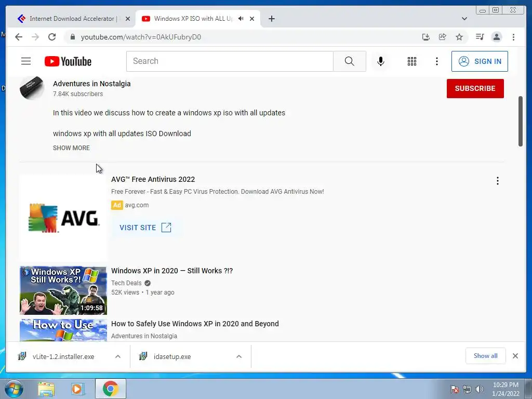Viewport: 532px width, 399px height.
Task: Open How to Use thumbnail video
Action: [x=63, y=330]
